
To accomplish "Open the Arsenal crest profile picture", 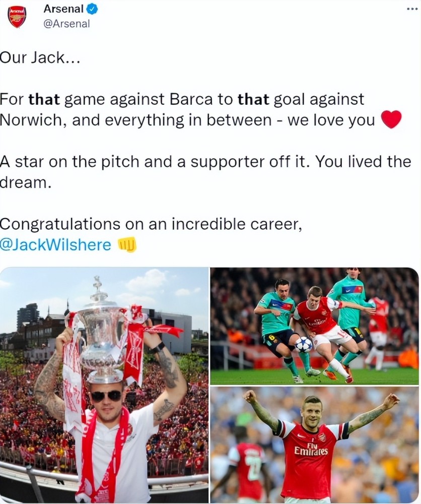I will click(x=17, y=17).
